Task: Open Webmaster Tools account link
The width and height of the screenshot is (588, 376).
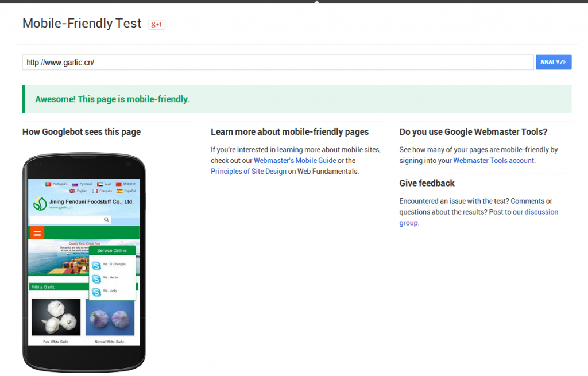Action: click(x=493, y=161)
